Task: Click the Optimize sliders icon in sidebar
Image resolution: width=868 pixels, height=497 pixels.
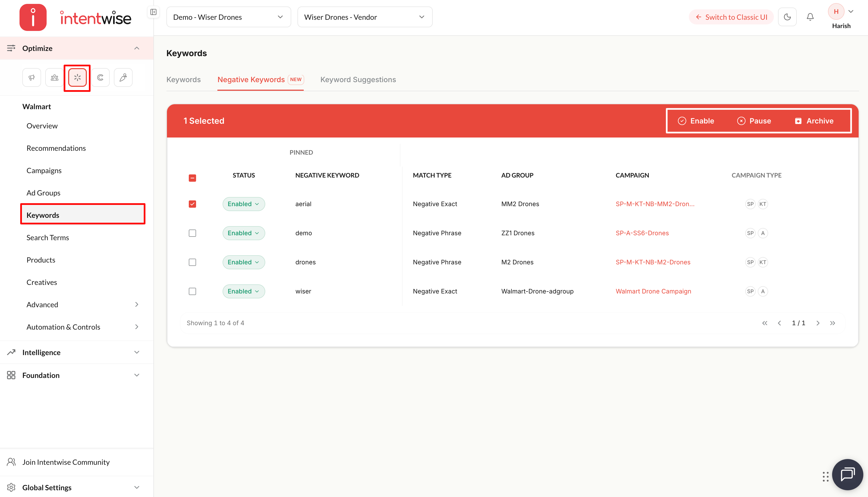Action: 11,48
